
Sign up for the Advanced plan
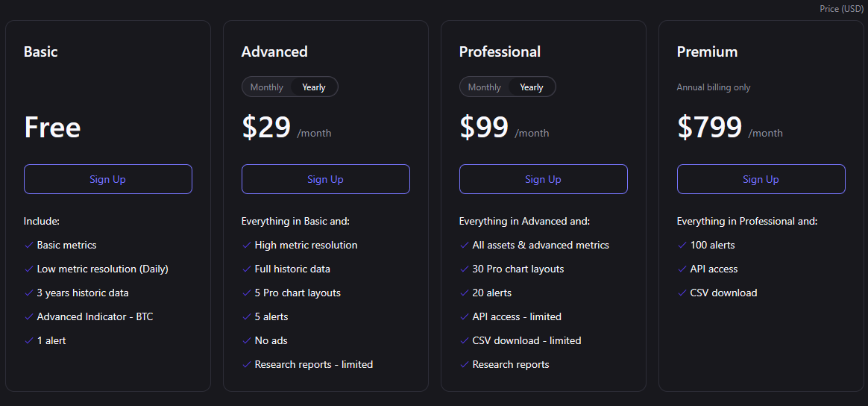(325, 179)
